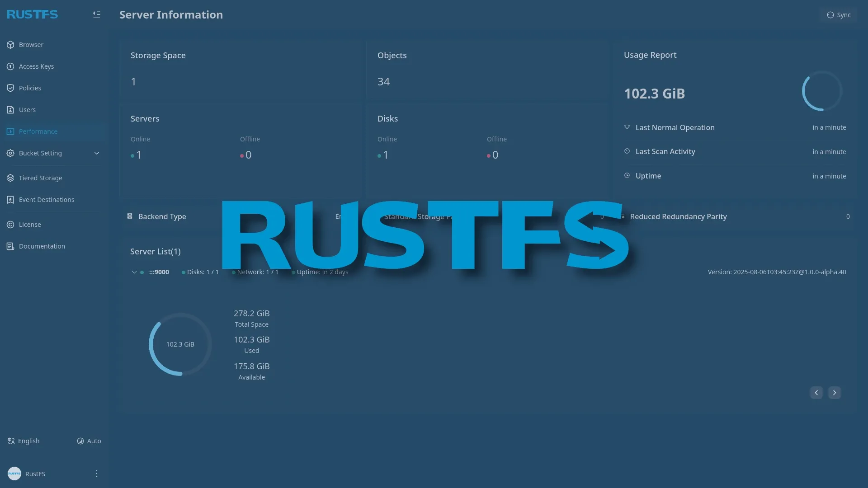Viewport: 868px width, 488px height.
Task: Click the Uptime: in 2 days text
Action: coord(322,272)
